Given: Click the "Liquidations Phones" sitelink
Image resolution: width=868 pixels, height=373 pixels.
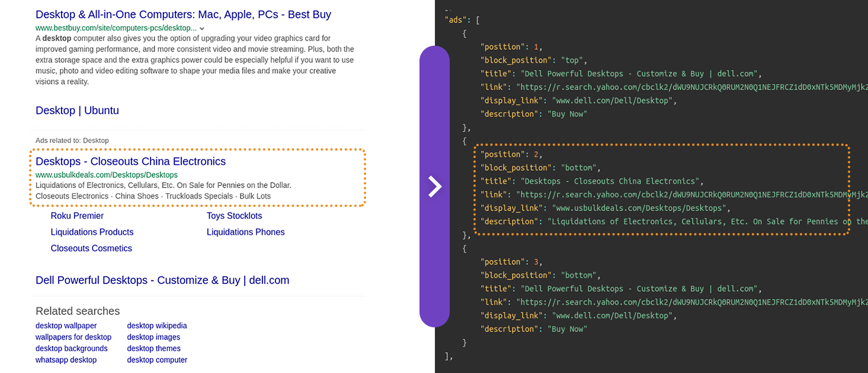Looking at the screenshot, I should [x=245, y=232].
